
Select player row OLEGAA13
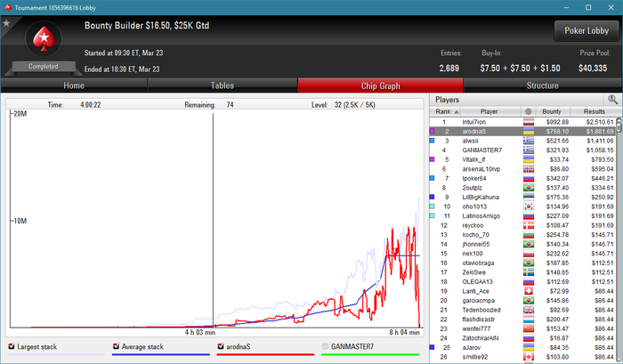[522, 282]
